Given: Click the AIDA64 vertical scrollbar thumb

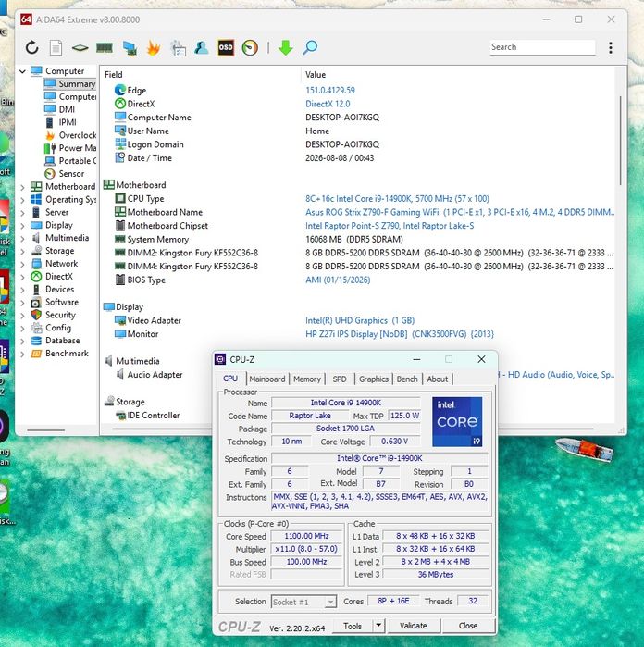Looking at the screenshot, I should point(620,141).
